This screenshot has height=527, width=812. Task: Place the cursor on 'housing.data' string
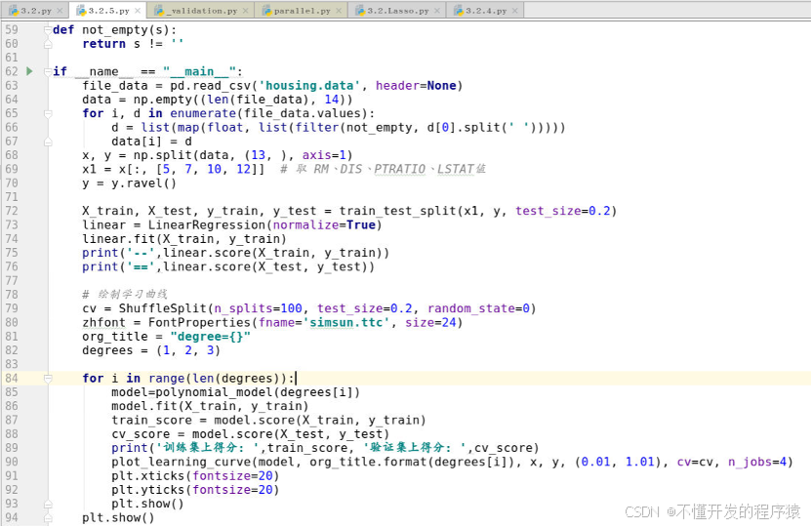pos(309,86)
